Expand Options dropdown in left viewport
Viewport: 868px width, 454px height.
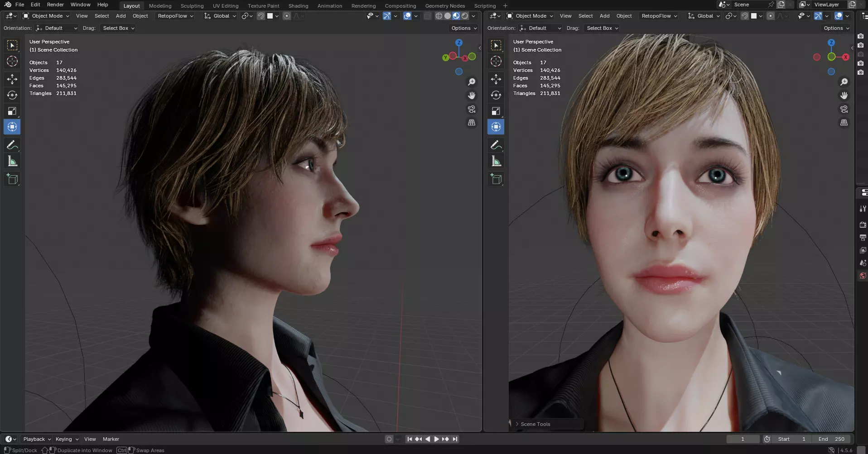(464, 28)
